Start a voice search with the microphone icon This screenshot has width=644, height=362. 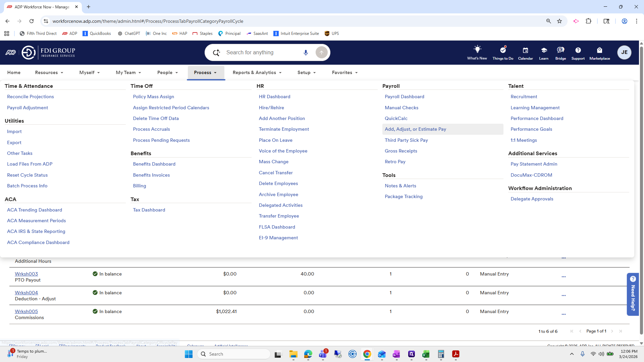tap(306, 52)
